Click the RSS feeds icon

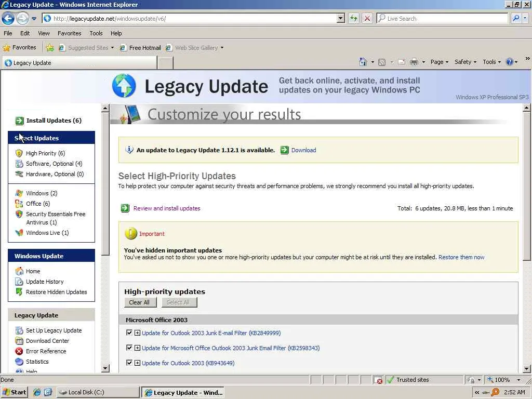(x=382, y=62)
